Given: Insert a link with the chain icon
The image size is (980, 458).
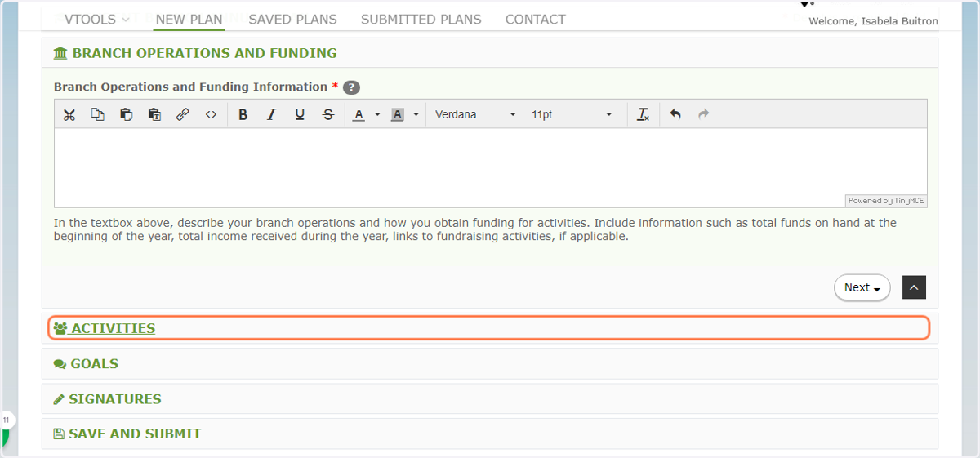Looking at the screenshot, I should (183, 114).
